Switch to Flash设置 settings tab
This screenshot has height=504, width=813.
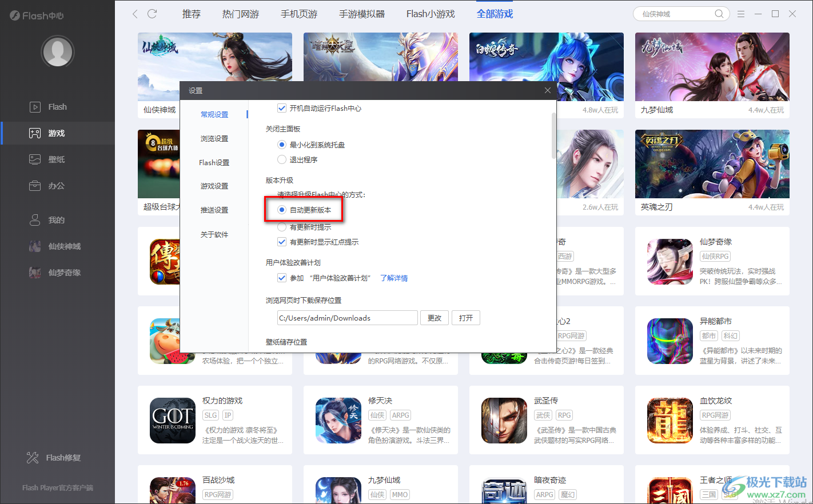coord(214,162)
